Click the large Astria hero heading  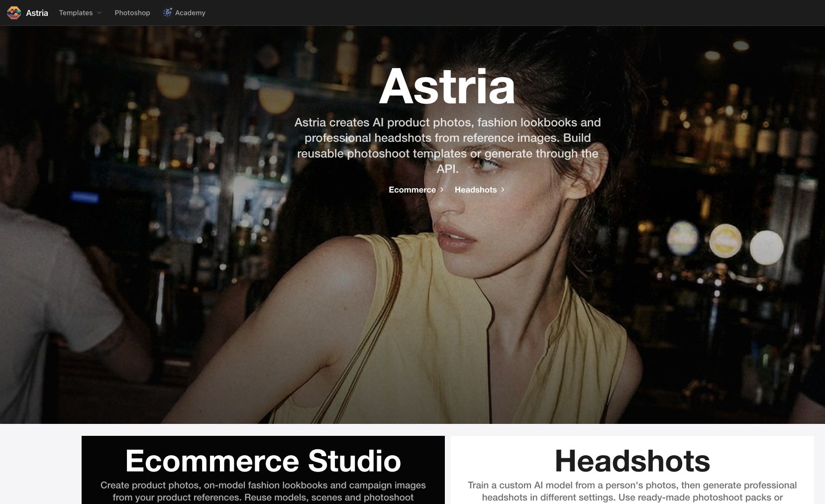point(447,87)
